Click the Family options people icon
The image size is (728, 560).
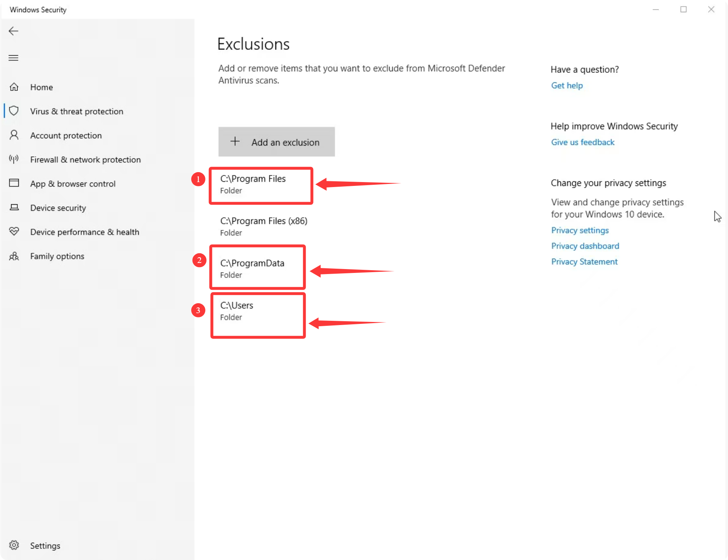14,256
